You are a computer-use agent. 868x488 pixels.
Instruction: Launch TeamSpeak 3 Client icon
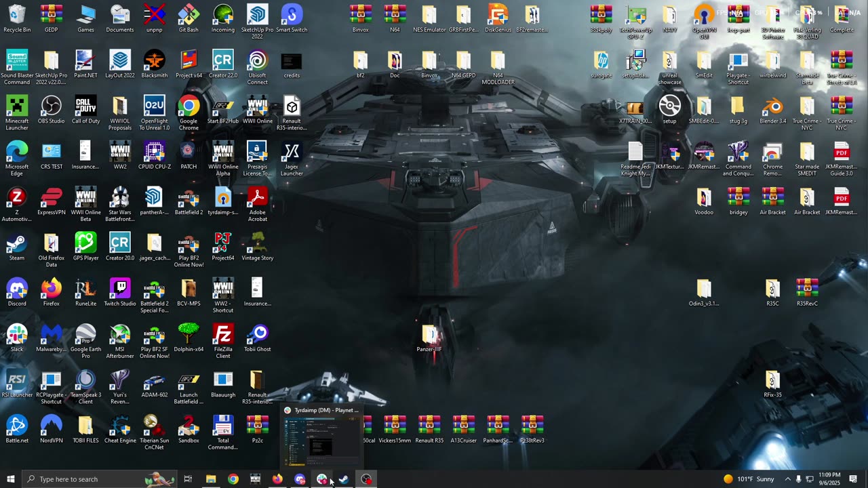[x=85, y=386]
